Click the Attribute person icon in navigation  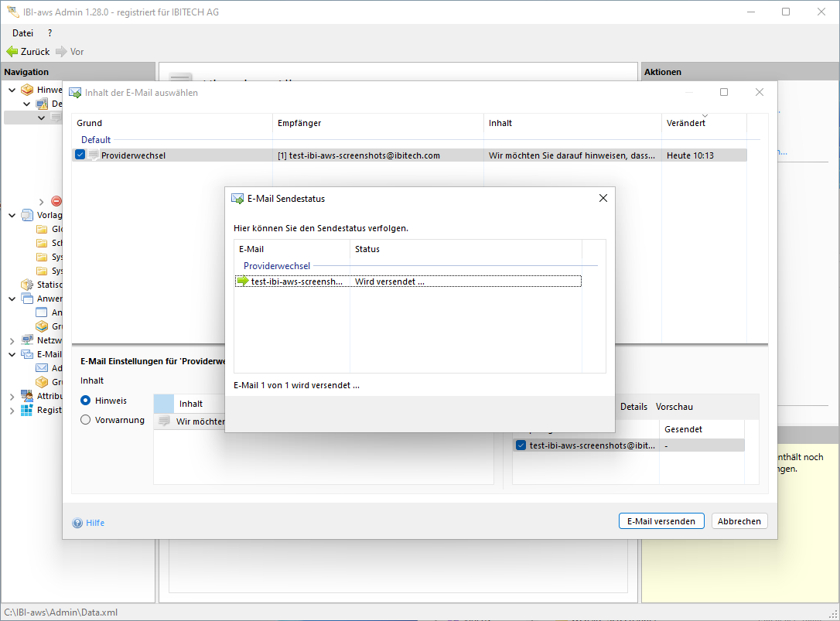[x=28, y=396]
